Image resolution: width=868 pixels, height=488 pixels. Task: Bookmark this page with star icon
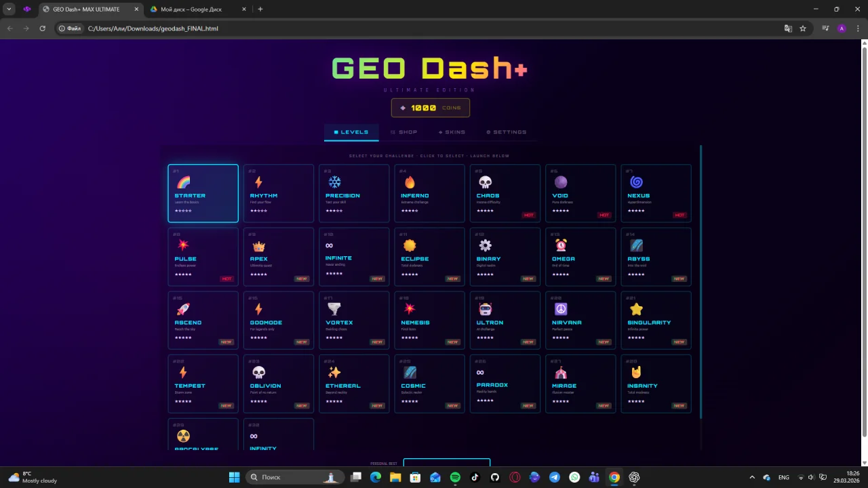click(803, 28)
